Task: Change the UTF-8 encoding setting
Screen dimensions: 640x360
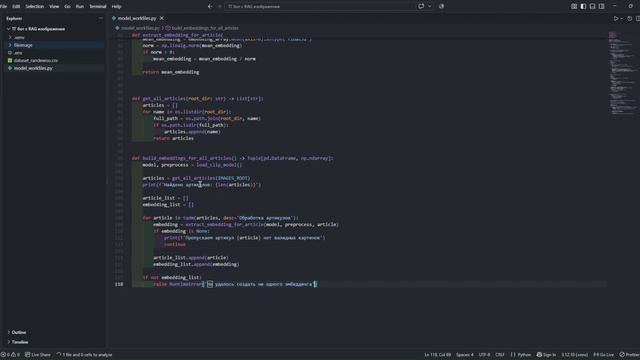Action: pyautogui.click(x=484, y=355)
